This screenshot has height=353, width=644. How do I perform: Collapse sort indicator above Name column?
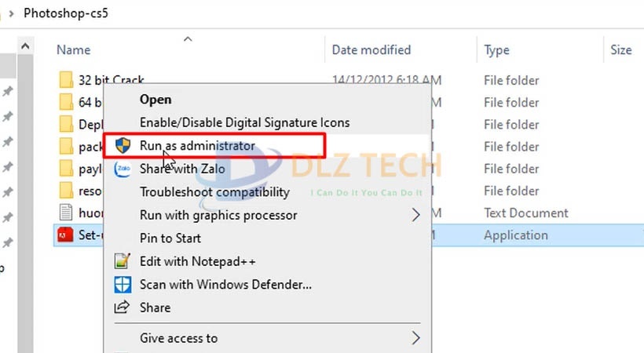point(187,38)
